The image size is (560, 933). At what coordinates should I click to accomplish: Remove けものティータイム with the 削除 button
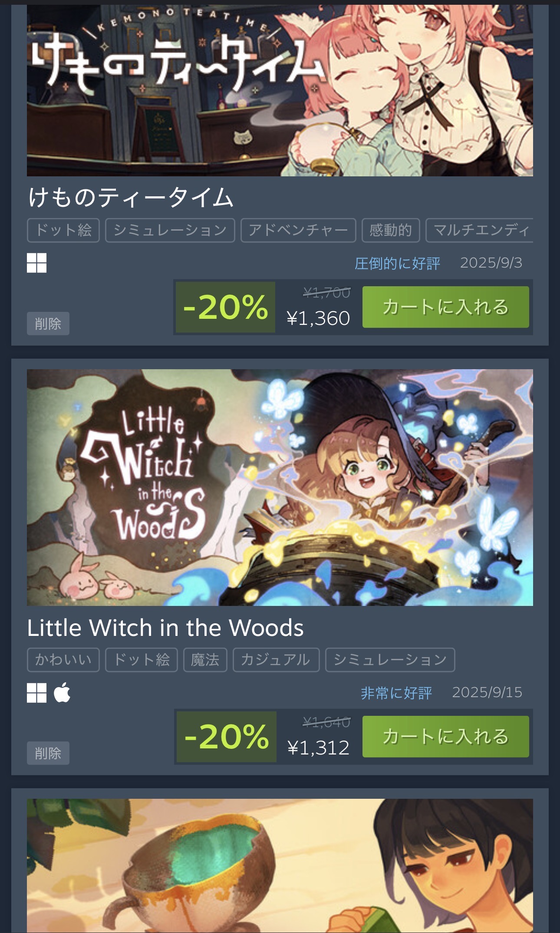(48, 323)
